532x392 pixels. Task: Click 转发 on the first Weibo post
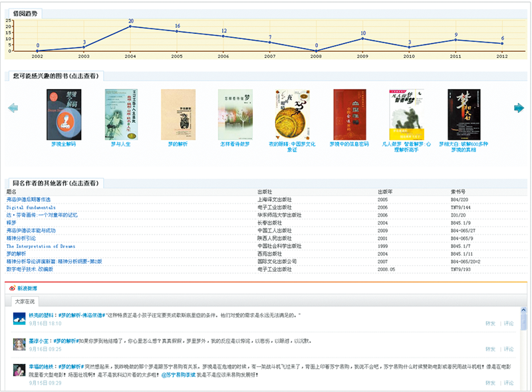point(490,324)
